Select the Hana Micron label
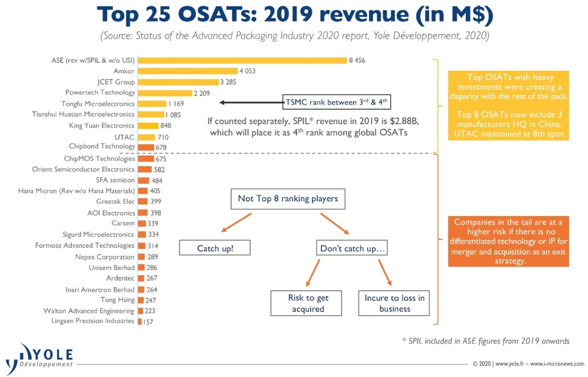Image resolution: width=588 pixels, height=377 pixels. pos(77,191)
